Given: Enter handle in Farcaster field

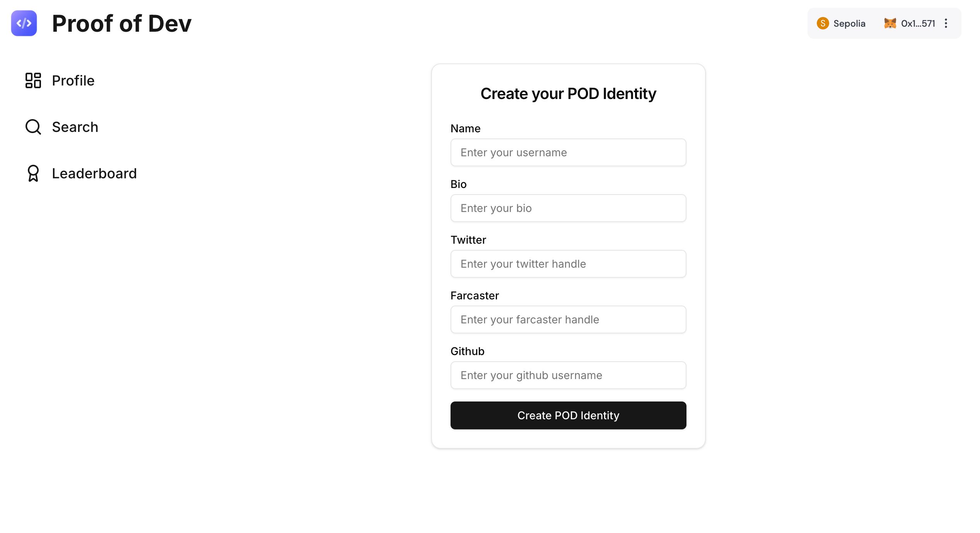Looking at the screenshot, I should [x=568, y=319].
